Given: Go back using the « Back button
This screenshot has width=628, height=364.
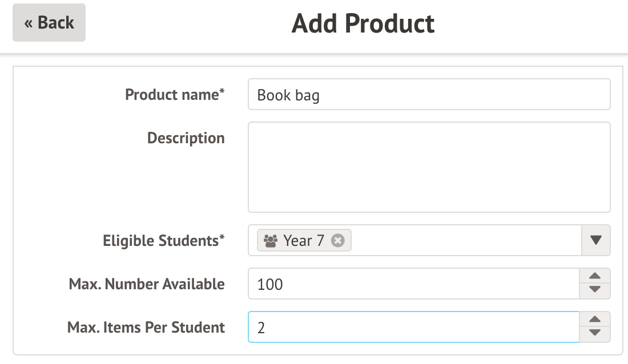Looking at the screenshot, I should point(49,23).
